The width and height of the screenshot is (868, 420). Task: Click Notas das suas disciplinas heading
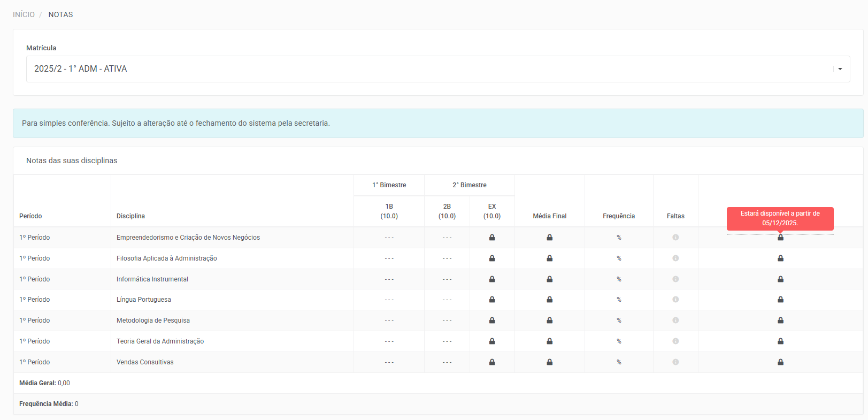72,161
